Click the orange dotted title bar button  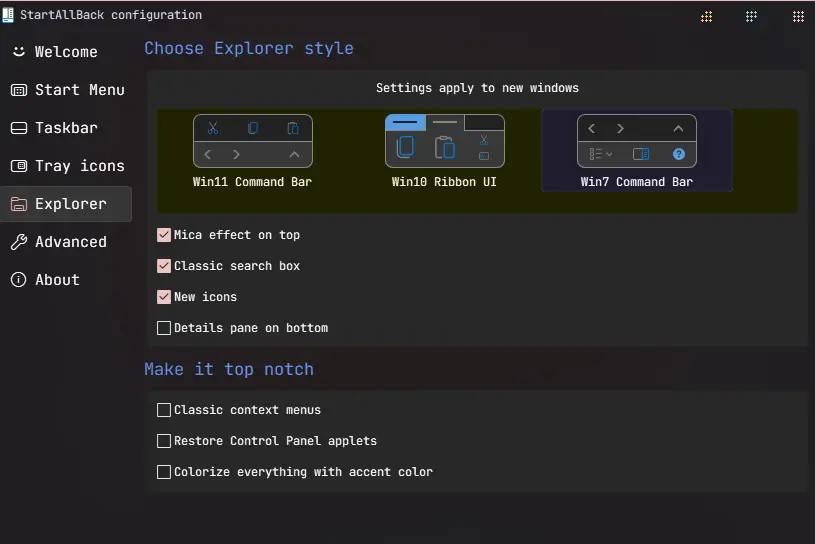[x=706, y=17]
